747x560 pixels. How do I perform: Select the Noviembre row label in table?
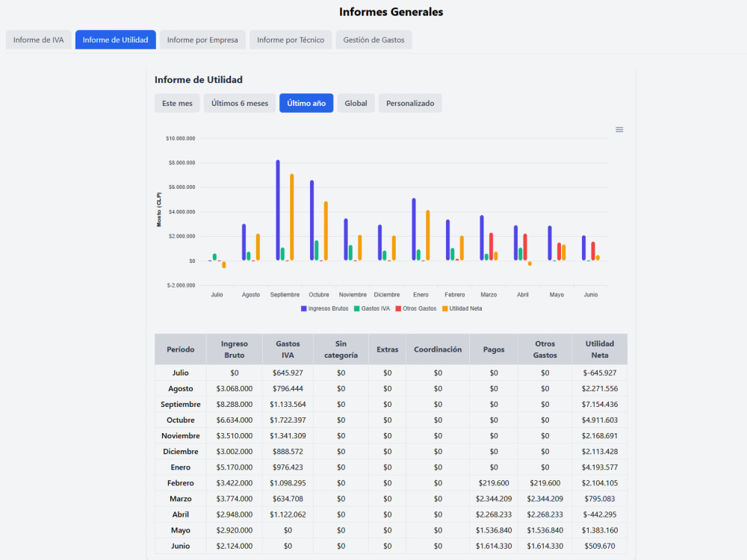181,436
